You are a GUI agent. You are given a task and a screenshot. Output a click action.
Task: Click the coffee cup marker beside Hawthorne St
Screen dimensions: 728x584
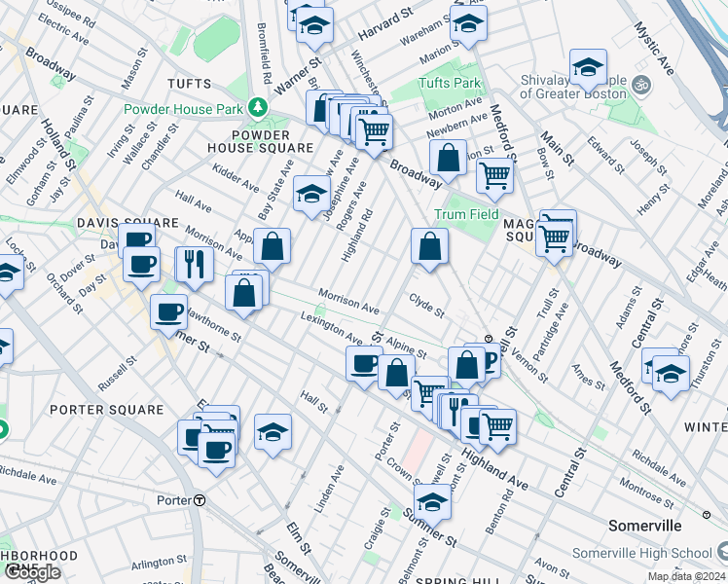[x=169, y=312]
